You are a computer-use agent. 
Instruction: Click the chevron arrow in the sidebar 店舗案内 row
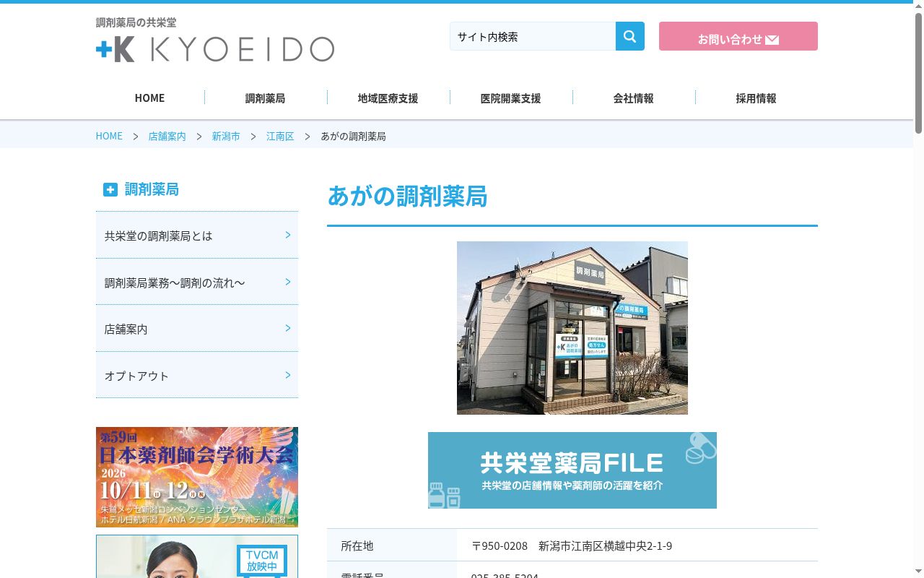pos(288,328)
